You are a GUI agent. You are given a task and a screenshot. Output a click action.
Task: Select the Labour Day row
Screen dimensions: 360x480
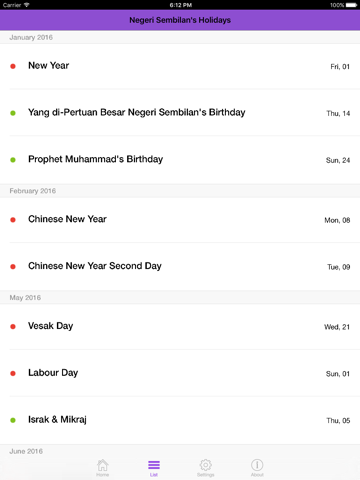click(x=180, y=373)
